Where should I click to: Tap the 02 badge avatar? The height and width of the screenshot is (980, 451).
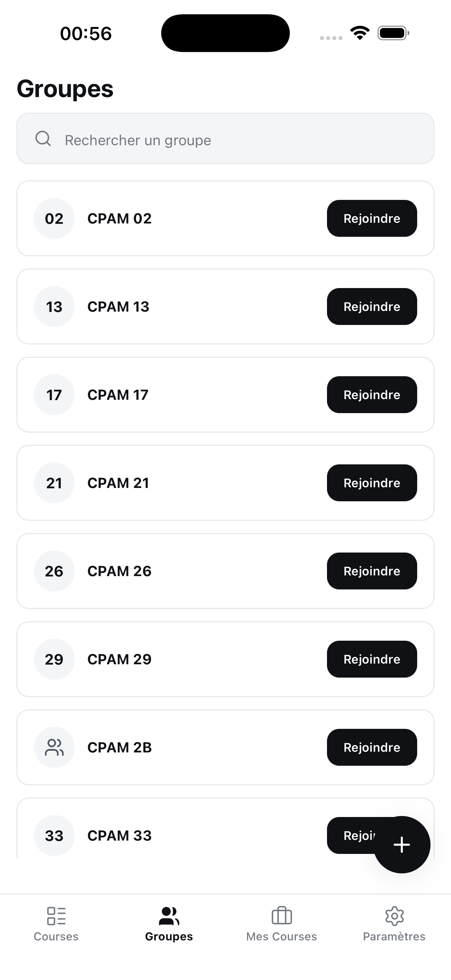pos(54,218)
